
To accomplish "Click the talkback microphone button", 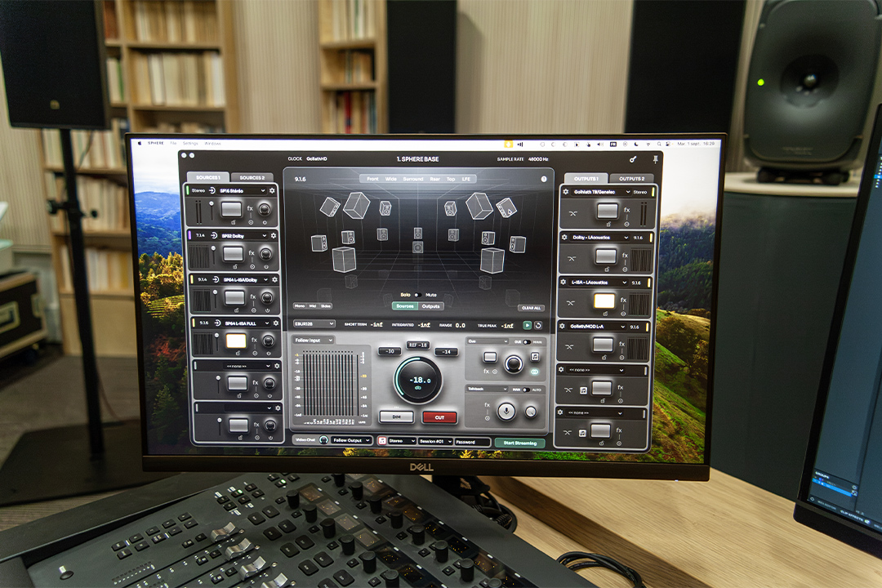I will pyautogui.click(x=506, y=412).
